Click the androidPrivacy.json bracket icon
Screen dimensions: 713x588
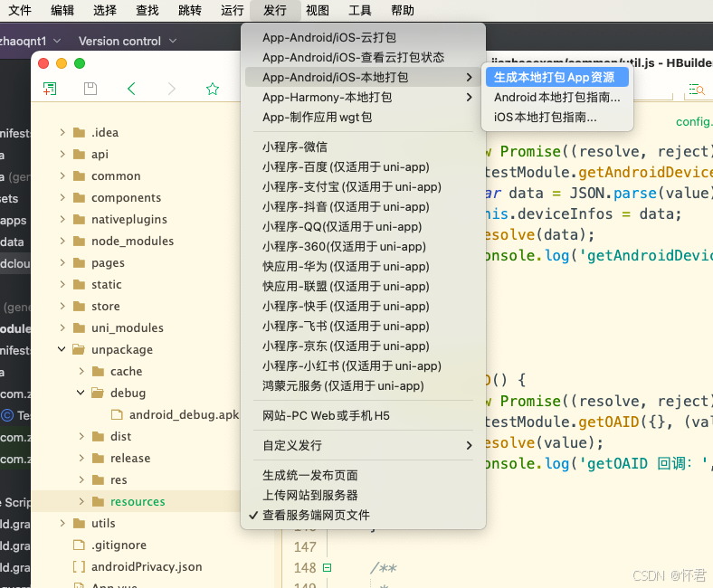pos(79,566)
